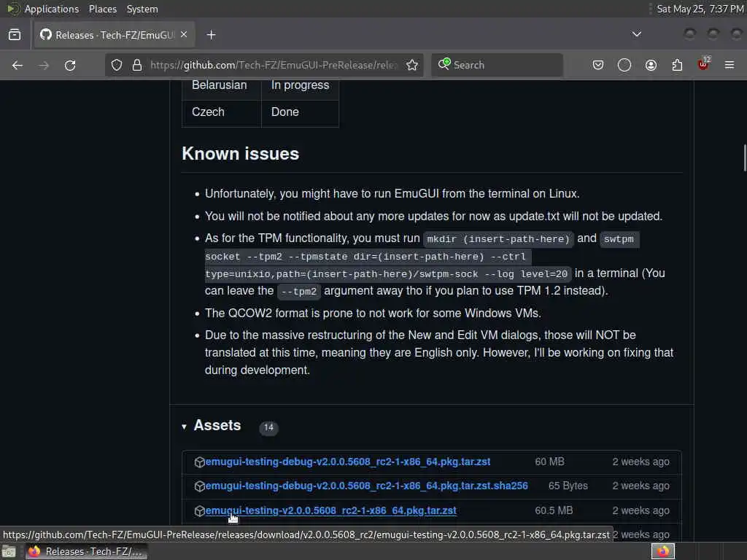Click the distro logo icon on the top panel
This screenshot has height=560, width=747.
point(12,9)
